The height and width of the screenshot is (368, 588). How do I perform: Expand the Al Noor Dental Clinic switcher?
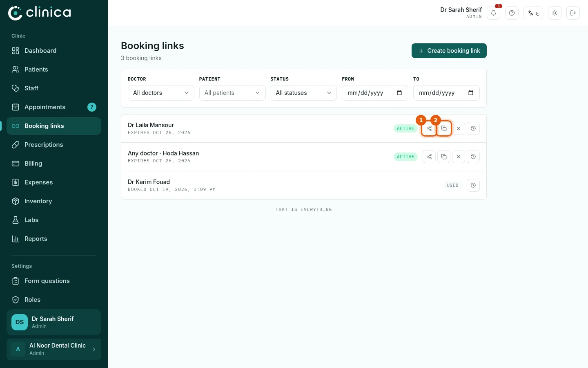pos(54,349)
